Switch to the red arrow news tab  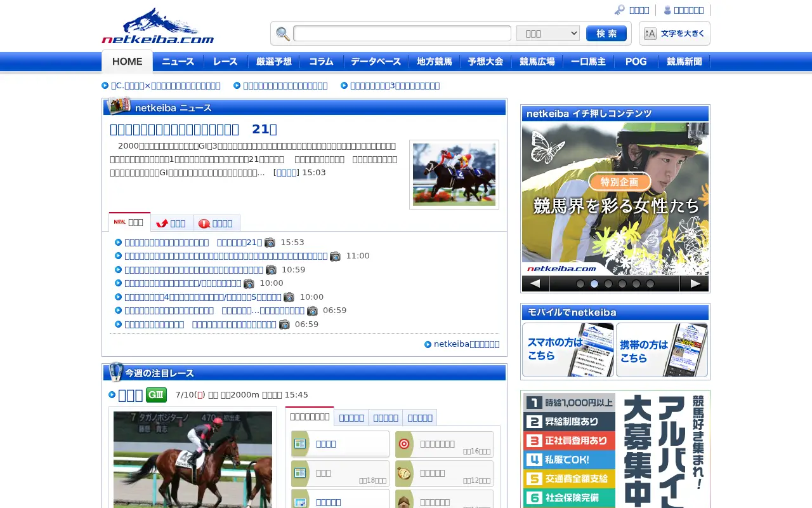click(172, 224)
